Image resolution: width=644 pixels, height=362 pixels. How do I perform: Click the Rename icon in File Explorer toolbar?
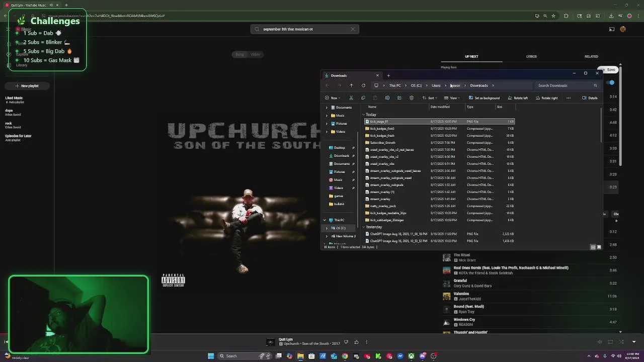pos(387,98)
